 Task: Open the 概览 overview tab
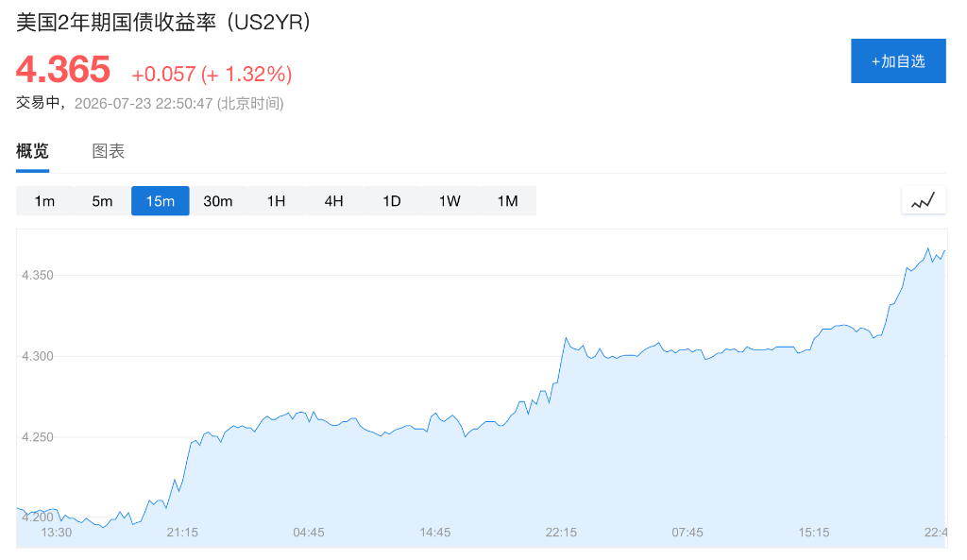pyautogui.click(x=32, y=151)
